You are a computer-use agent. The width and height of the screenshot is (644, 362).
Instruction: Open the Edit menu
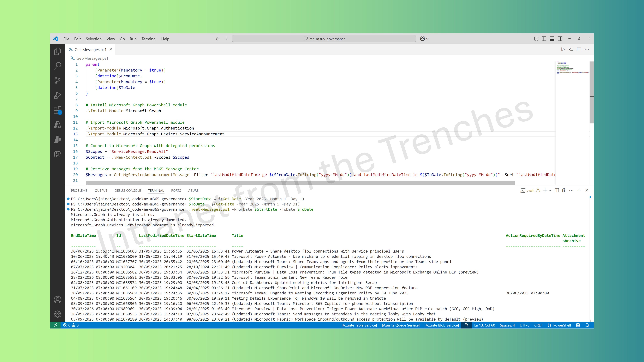pos(78,39)
